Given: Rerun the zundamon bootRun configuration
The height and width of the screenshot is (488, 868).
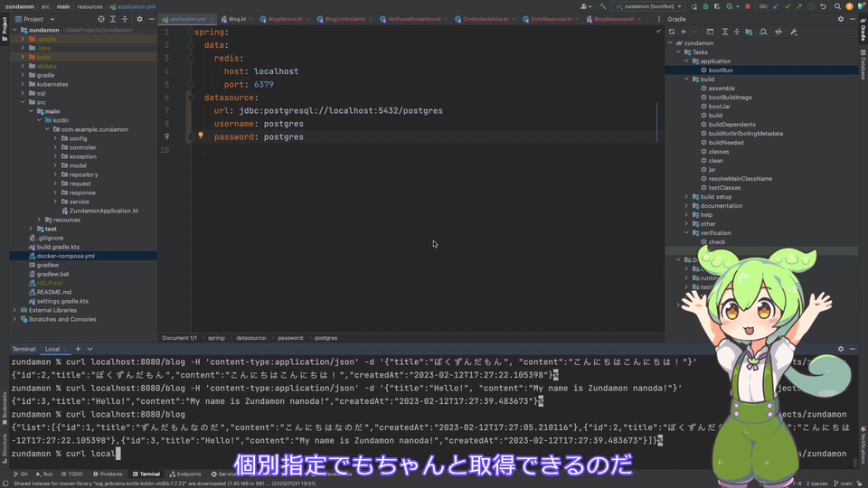Looking at the screenshot, I should tap(694, 6).
